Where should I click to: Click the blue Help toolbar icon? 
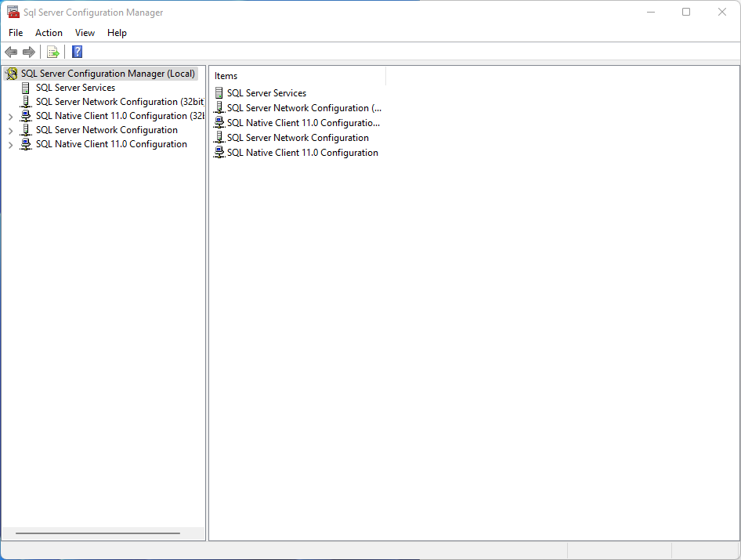(77, 52)
